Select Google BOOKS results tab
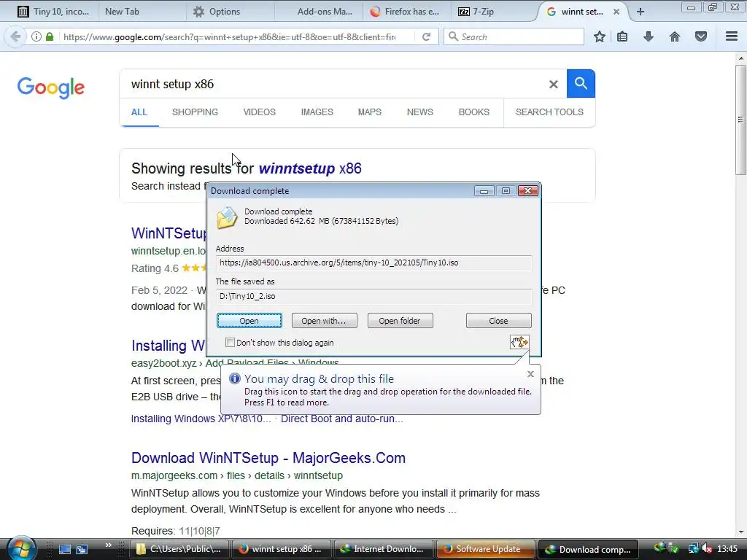This screenshot has height=560, width=747. click(474, 112)
